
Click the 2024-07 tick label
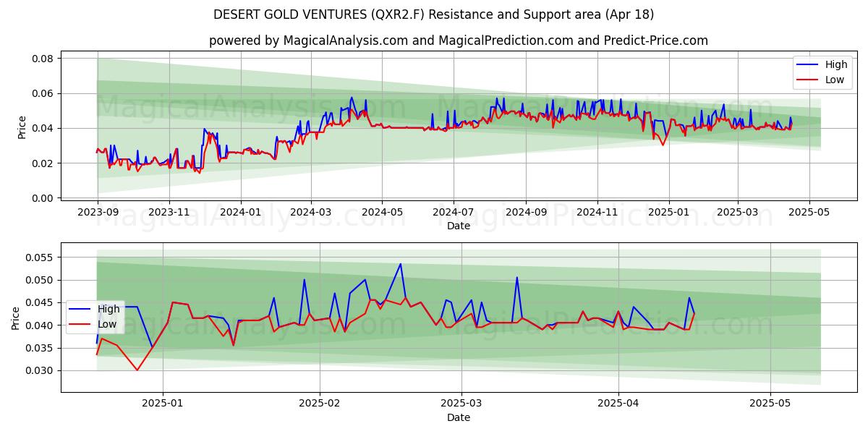[454, 212]
